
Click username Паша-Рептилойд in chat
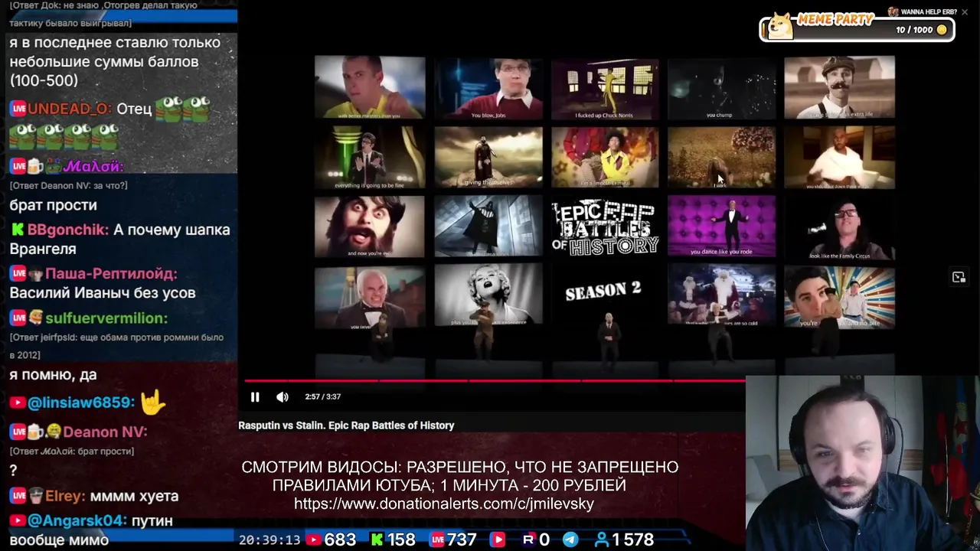[111, 273]
